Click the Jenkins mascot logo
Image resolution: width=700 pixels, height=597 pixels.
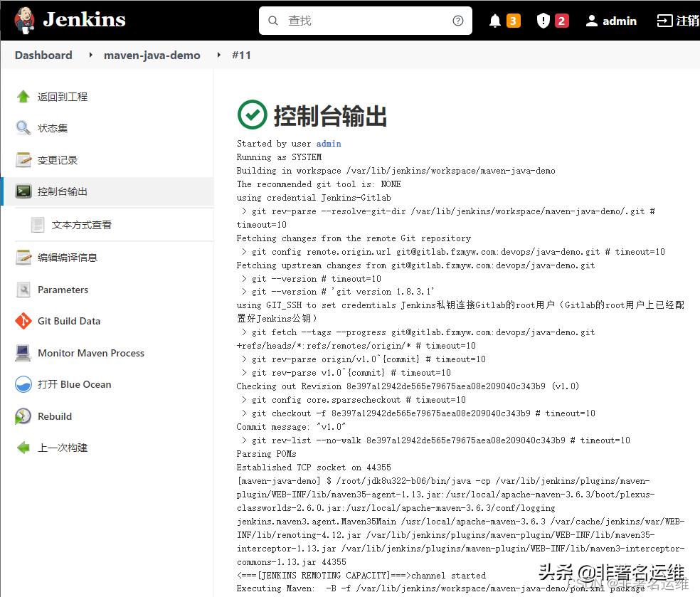(24, 20)
